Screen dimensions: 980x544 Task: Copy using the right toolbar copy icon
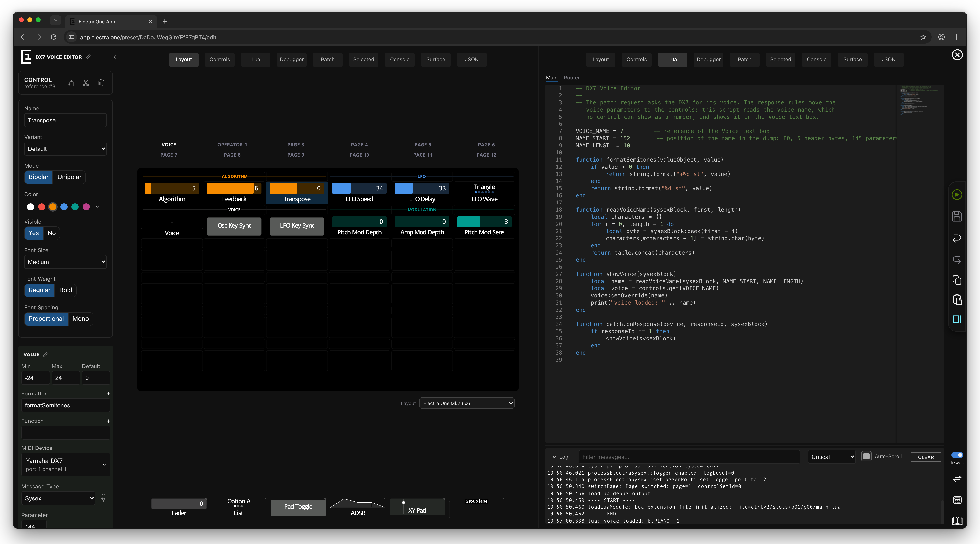[x=957, y=280]
